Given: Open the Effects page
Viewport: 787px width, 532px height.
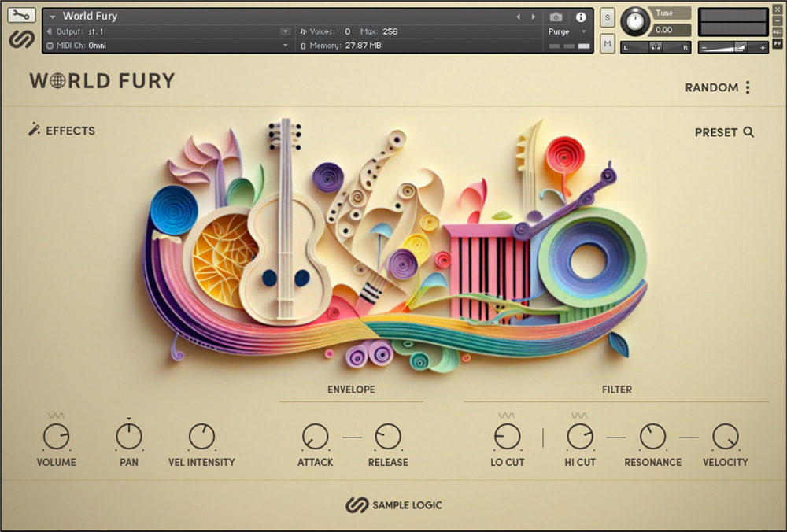Looking at the screenshot, I should point(70,131).
